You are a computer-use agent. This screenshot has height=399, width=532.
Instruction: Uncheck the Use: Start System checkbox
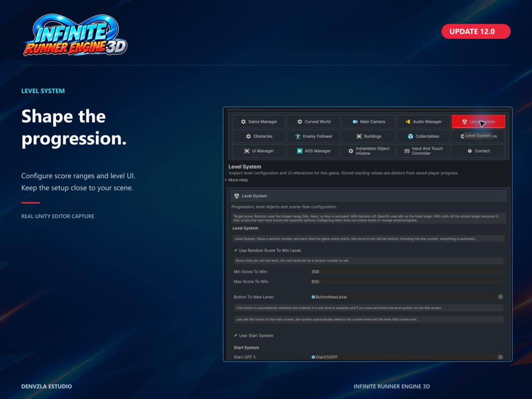coord(236,336)
